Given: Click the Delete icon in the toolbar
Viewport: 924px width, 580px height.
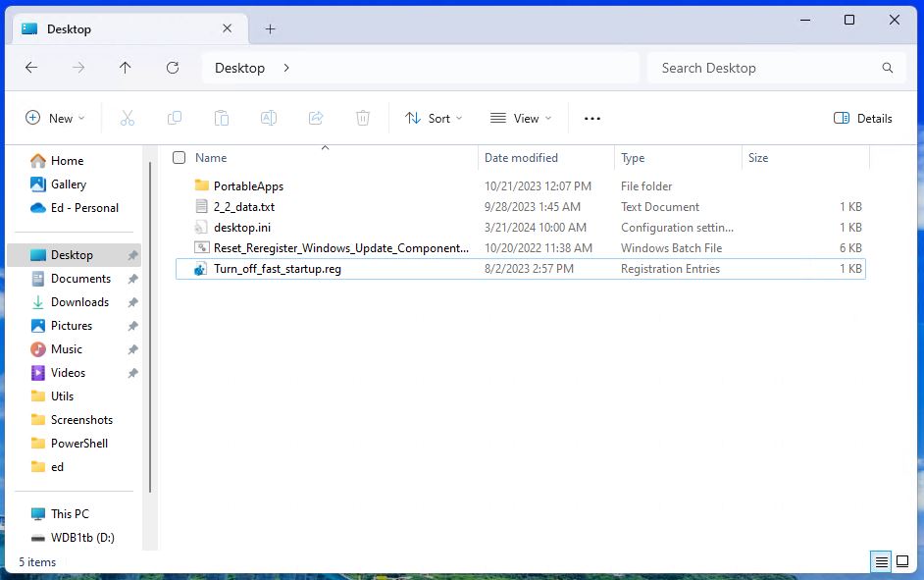Looking at the screenshot, I should (363, 118).
